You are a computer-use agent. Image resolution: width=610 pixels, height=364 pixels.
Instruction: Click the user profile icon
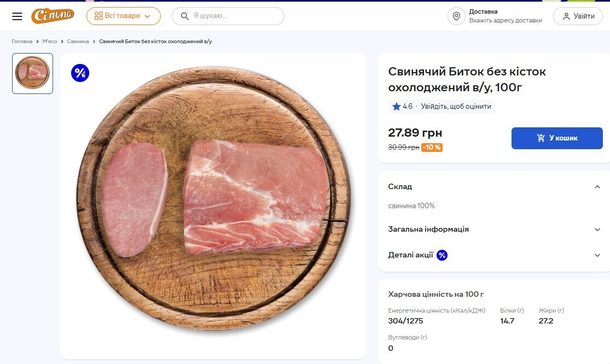pos(566,16)
